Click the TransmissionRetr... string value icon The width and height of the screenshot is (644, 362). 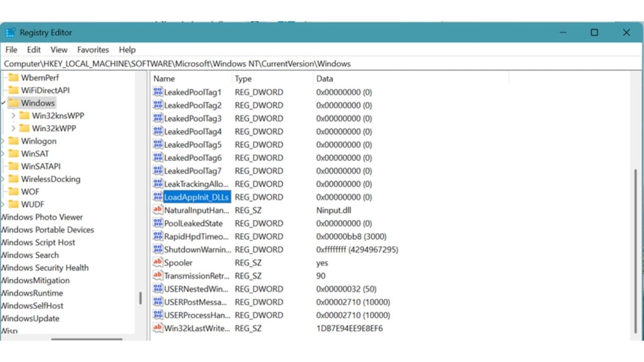pyautogui.click(x=158, y=276)
